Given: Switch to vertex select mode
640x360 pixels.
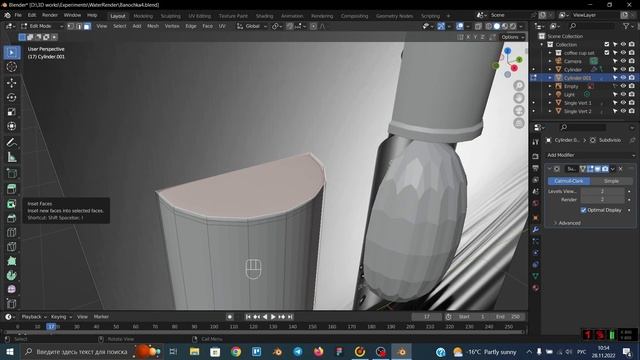Looking at the screenshot, I should [x=71, y=26].
